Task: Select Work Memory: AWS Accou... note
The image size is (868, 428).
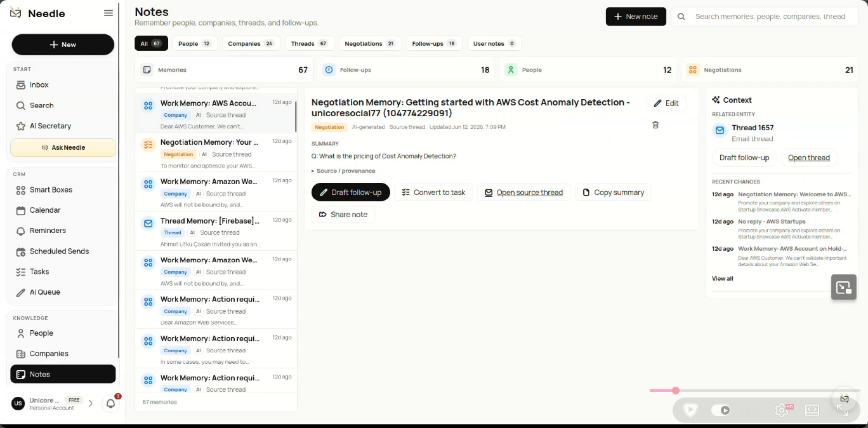Action: (216, 114)
